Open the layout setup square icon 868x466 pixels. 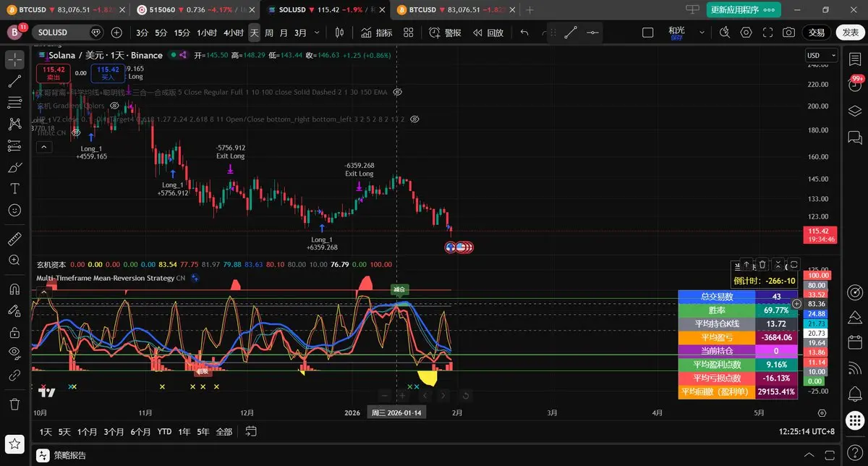coord(647,33)
